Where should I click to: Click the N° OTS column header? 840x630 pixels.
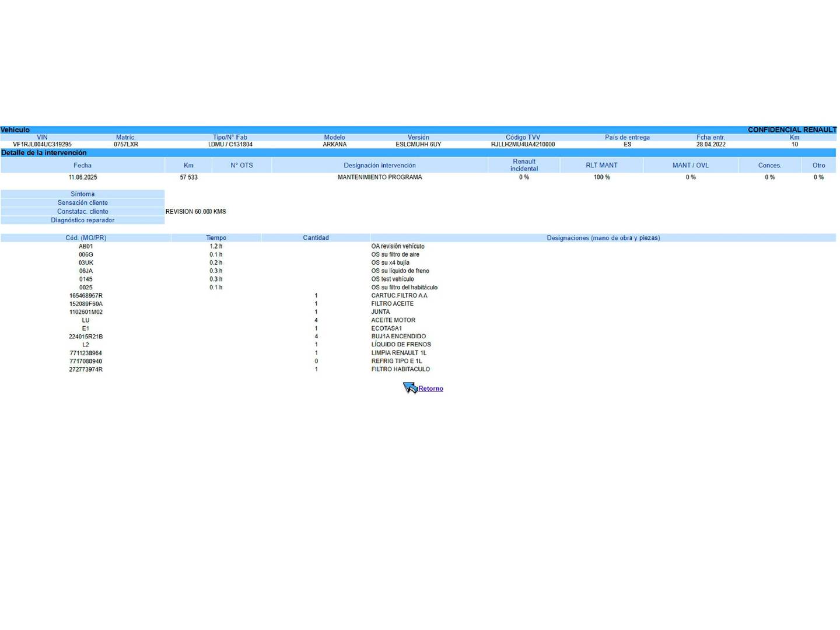tap(242, 166)
